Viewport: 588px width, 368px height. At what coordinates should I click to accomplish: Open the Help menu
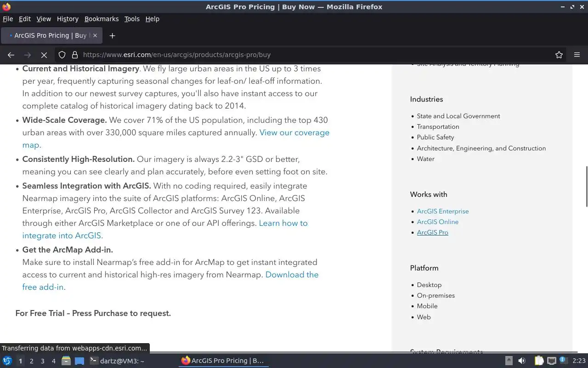(152, 19)
